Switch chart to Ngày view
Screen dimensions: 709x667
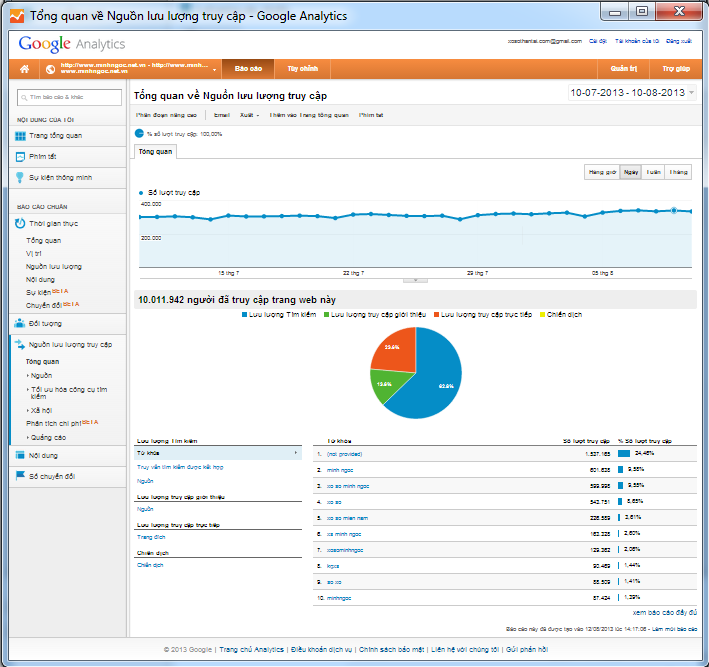(631, 172)
